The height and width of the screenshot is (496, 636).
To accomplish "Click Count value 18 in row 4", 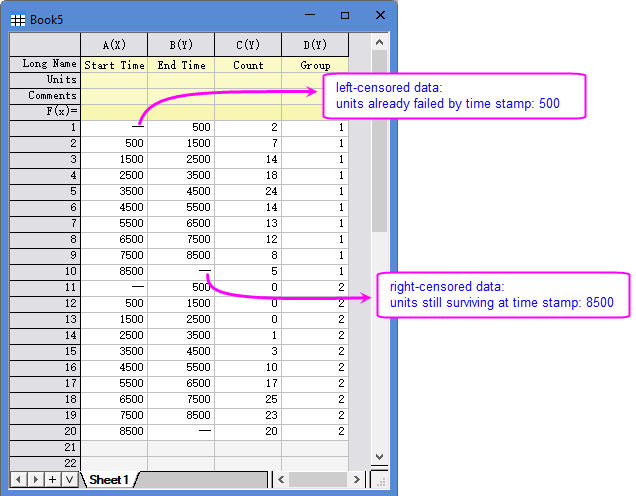I will click(x=248, y=176).
